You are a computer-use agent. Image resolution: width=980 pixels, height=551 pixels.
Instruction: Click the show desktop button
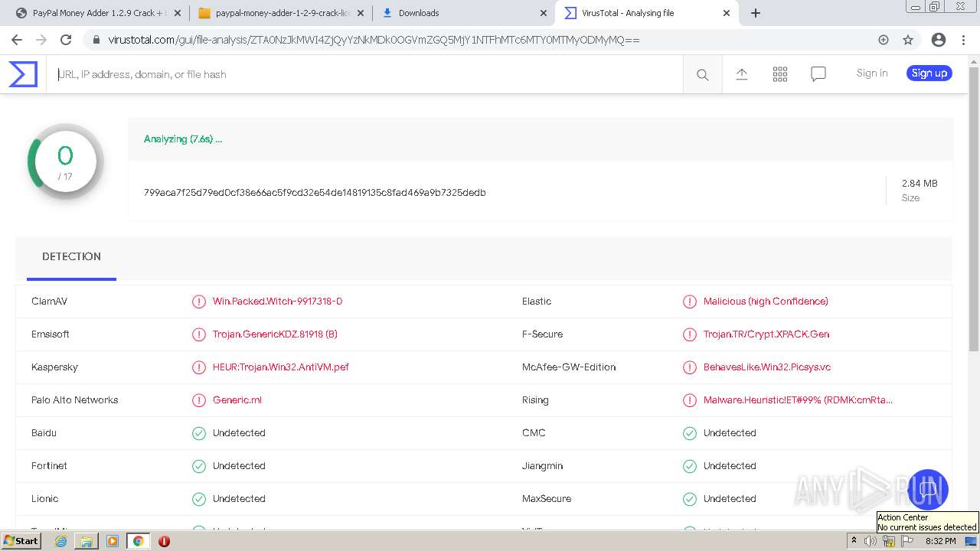pos(972,541)
